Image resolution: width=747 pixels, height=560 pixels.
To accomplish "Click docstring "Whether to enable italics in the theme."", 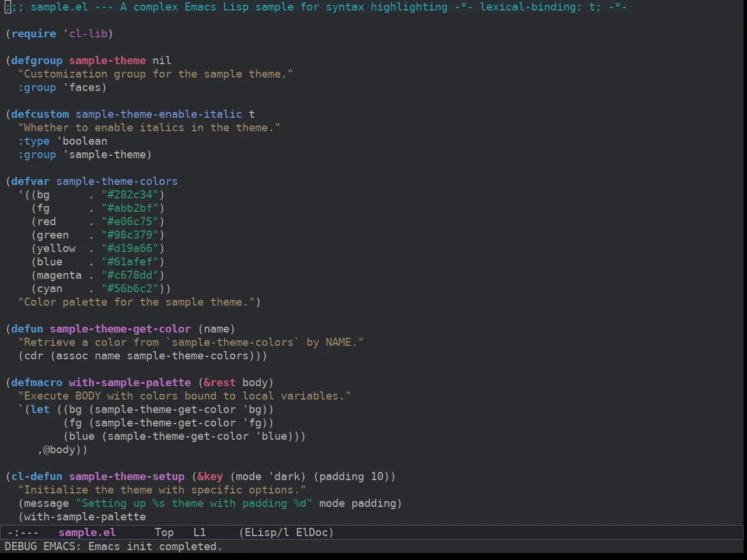I will 149,128.
